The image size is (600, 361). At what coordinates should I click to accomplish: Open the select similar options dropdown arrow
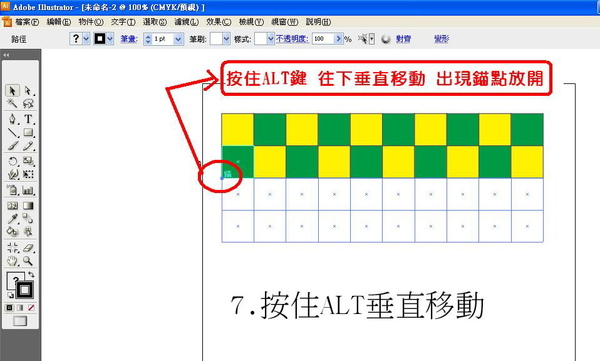tap(372, 39)
